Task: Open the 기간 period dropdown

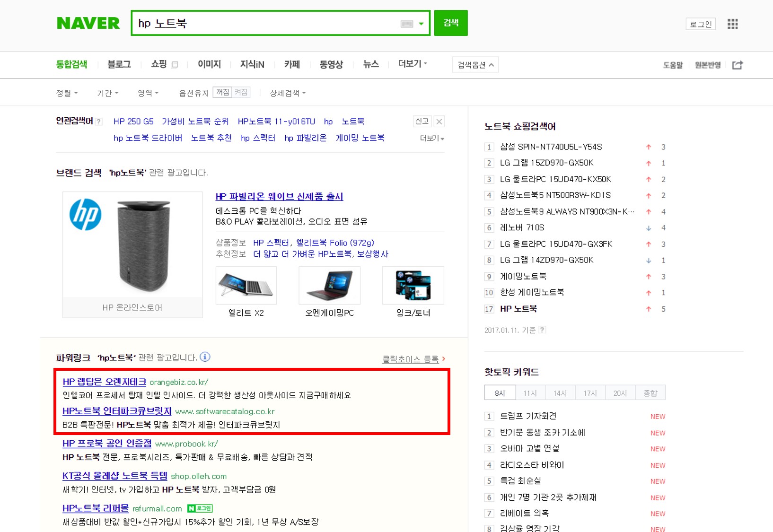Action: pyautogui.click(x=107, y=93)
